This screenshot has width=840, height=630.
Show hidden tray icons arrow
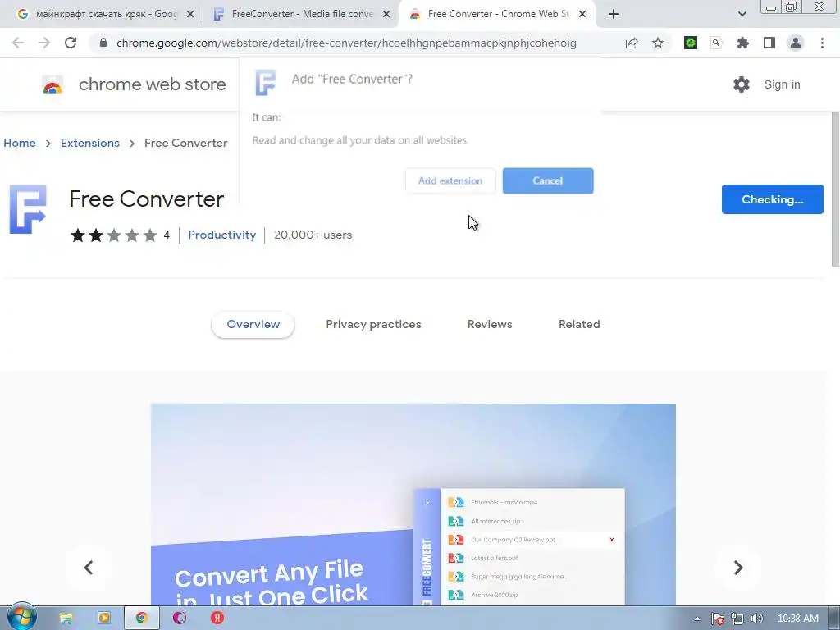click(697, 619)
